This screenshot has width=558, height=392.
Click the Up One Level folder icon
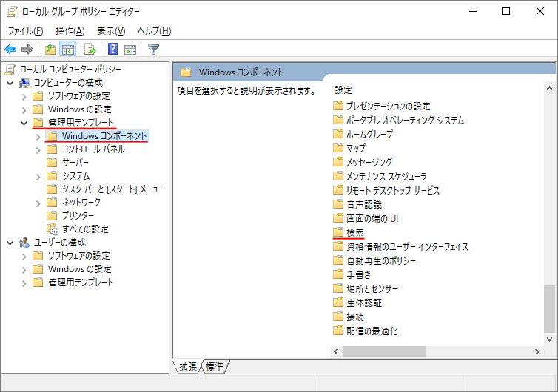coord(50,49)
